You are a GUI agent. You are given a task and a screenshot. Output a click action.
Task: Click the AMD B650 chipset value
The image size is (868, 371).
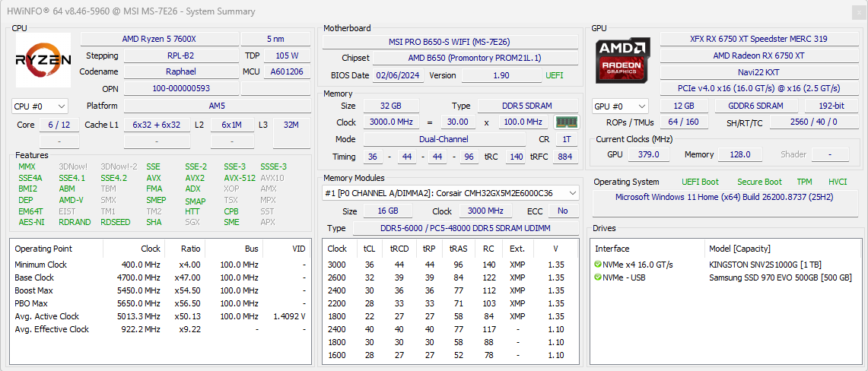[475, 59]
